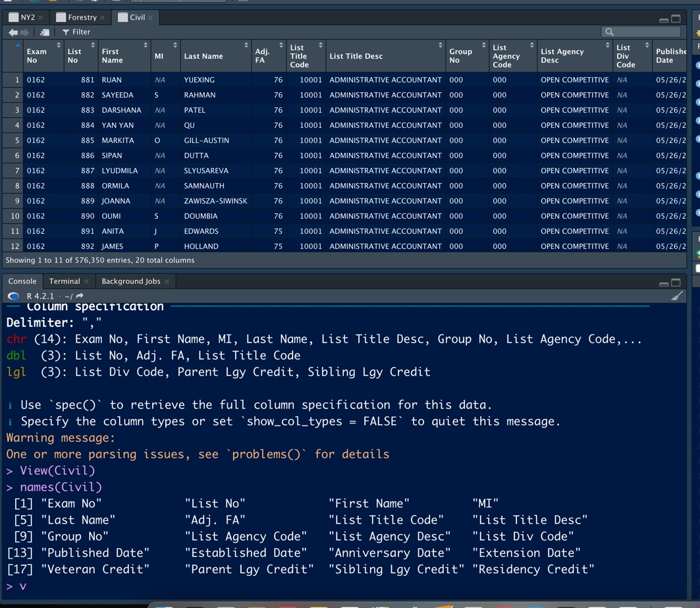Sort by MI column arrows
Viewport: 700px width, 608px height.
[x=175, y=45]
